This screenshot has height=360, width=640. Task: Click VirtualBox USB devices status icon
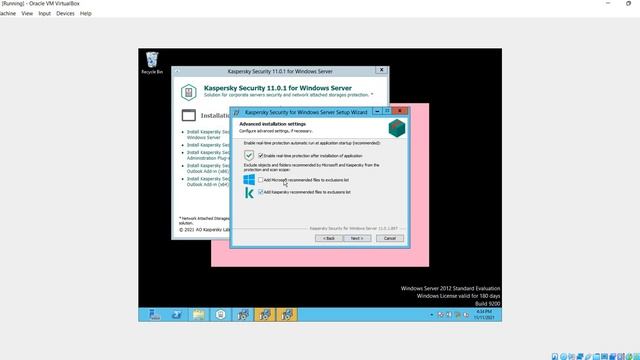tap(588, 357)
